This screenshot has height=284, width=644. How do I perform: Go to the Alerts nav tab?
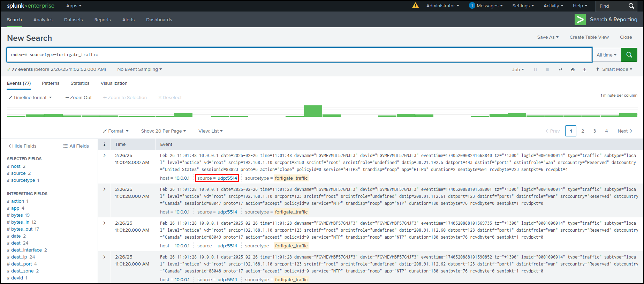[128, 20]
